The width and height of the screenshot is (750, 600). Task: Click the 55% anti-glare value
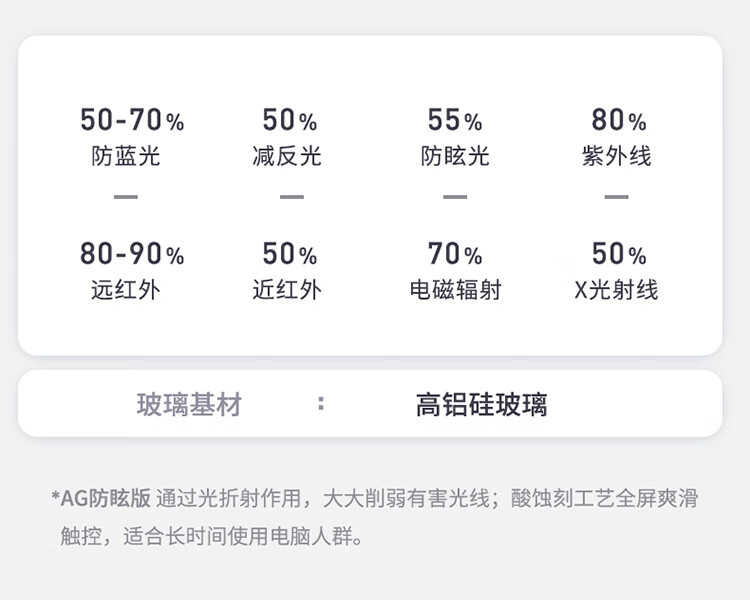pos(455,121)
